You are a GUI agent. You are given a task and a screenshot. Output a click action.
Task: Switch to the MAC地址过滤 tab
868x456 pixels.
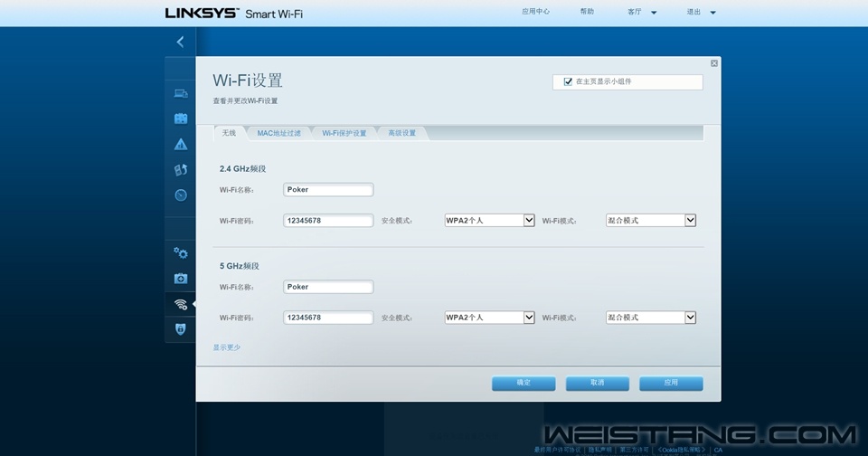(x=278, y=133)
